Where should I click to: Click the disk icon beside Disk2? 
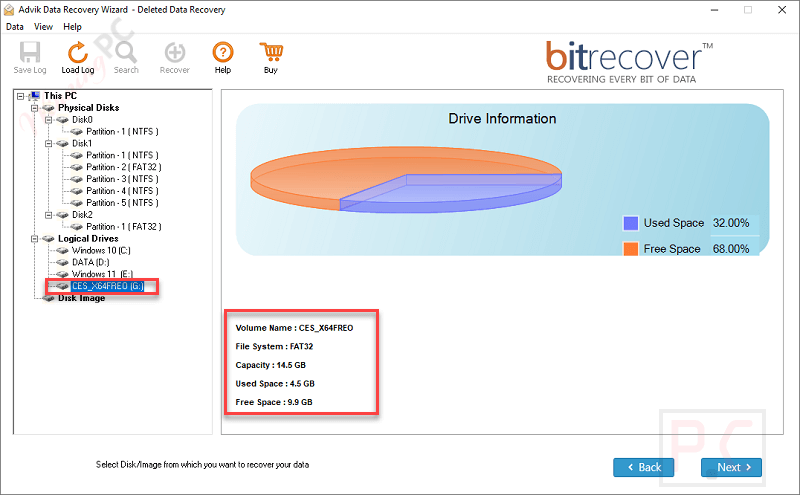62,215
